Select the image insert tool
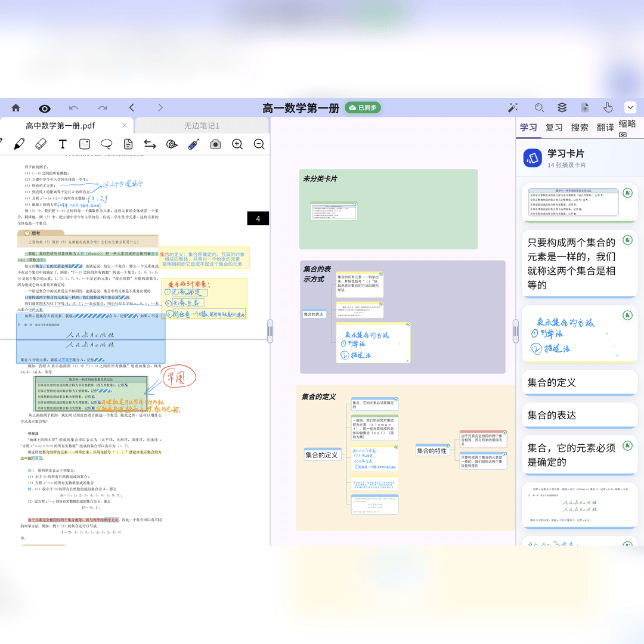The height and width of the screenshot is (644, 644). 85,144
